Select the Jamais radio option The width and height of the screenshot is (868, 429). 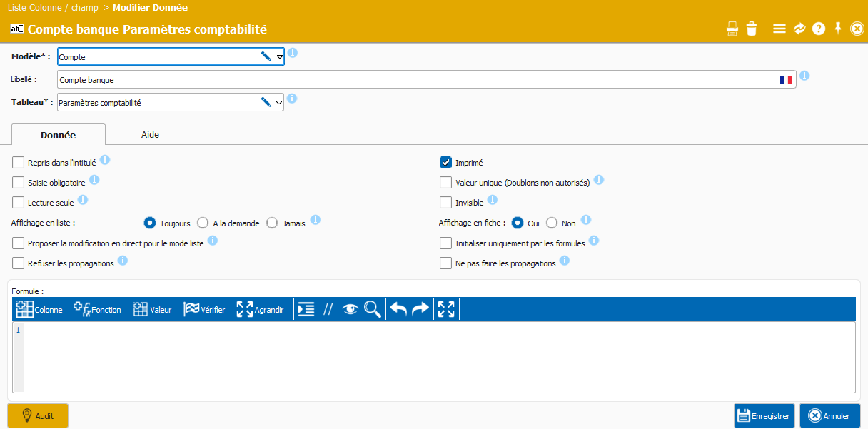pos(272,223)
